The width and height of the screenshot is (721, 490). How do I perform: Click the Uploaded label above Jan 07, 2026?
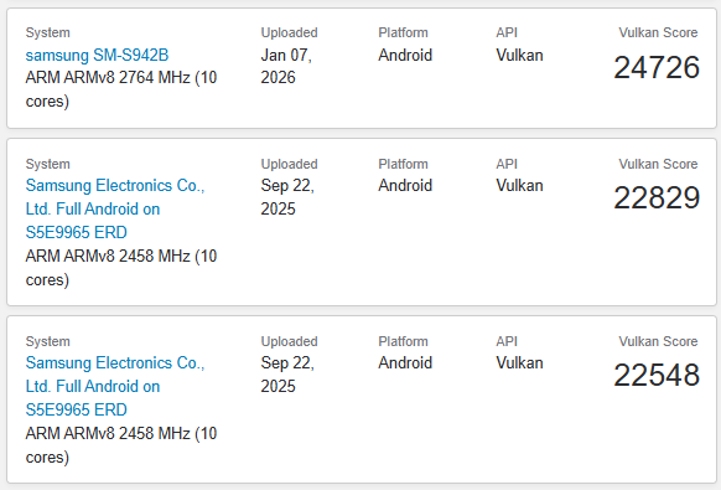pyautogui.click(x=289, y=33)
